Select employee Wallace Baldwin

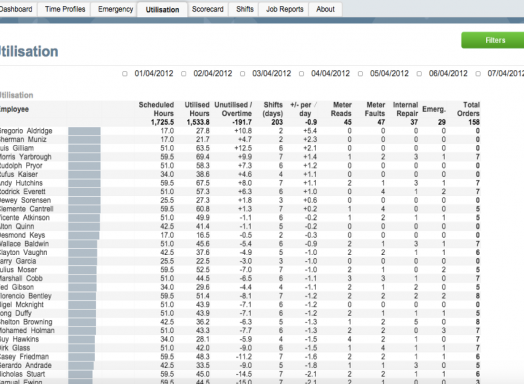[24, 244]
